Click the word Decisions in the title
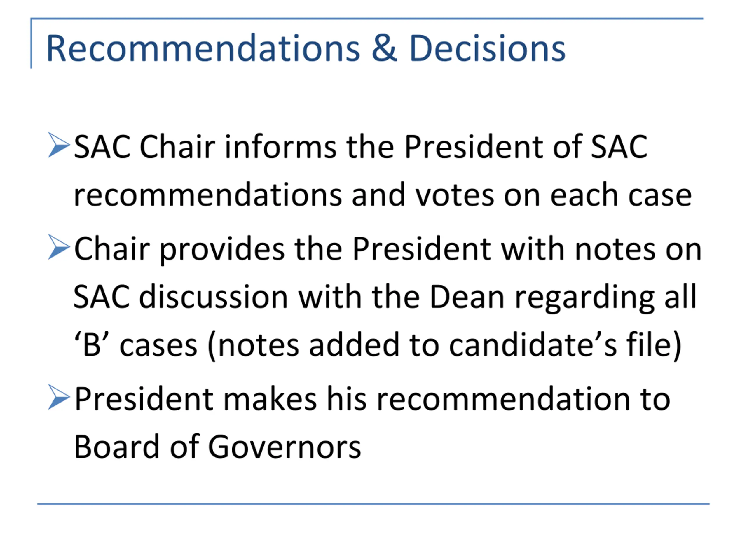The image size is (747, 560). (x=487, y=48)
